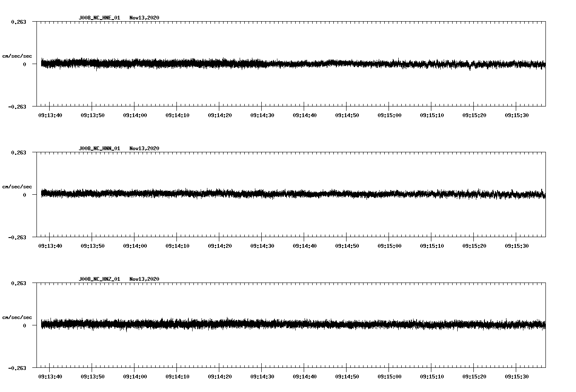Screen dimensions: 576x392
Task: Click the 09:15:00 tick mark on the HNE axis
Action: pyautogui.click(x=388, y=105)
